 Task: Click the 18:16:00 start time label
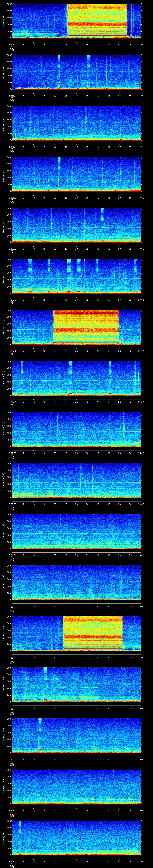tap(12, 147)
